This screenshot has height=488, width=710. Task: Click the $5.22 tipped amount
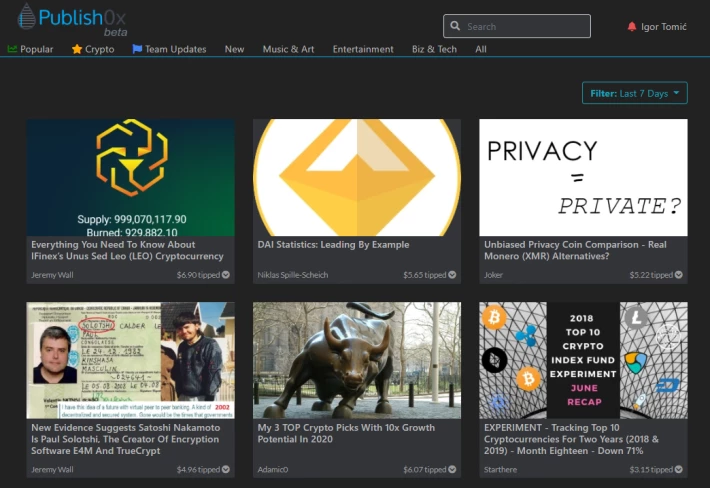[651, 275]
